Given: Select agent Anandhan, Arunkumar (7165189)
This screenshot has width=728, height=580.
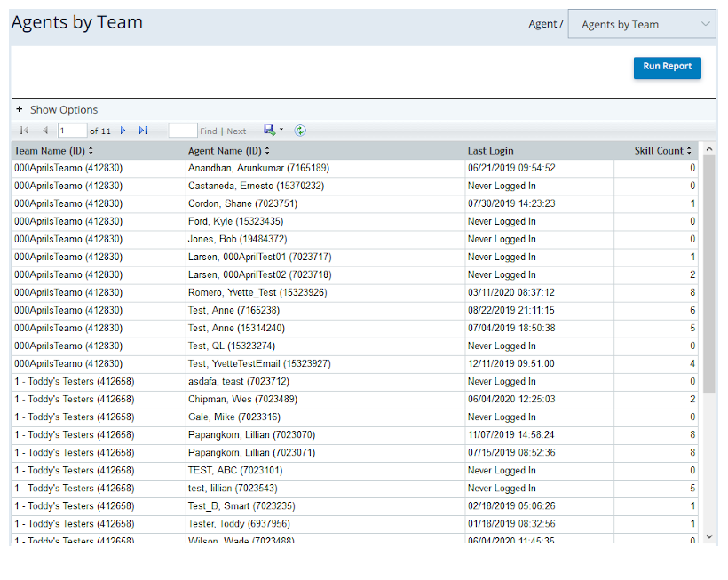Looking at the screenshot, I should (x=258, y=168).
